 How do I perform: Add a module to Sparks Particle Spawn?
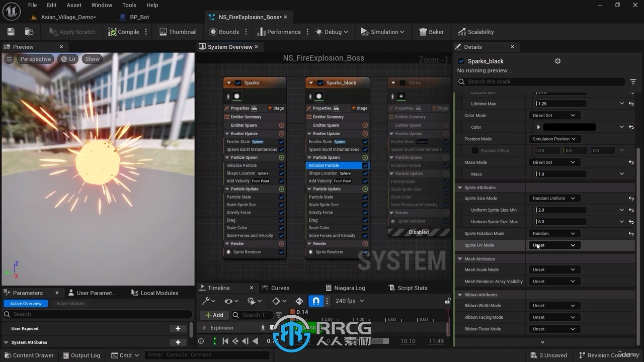pos(281,157)
